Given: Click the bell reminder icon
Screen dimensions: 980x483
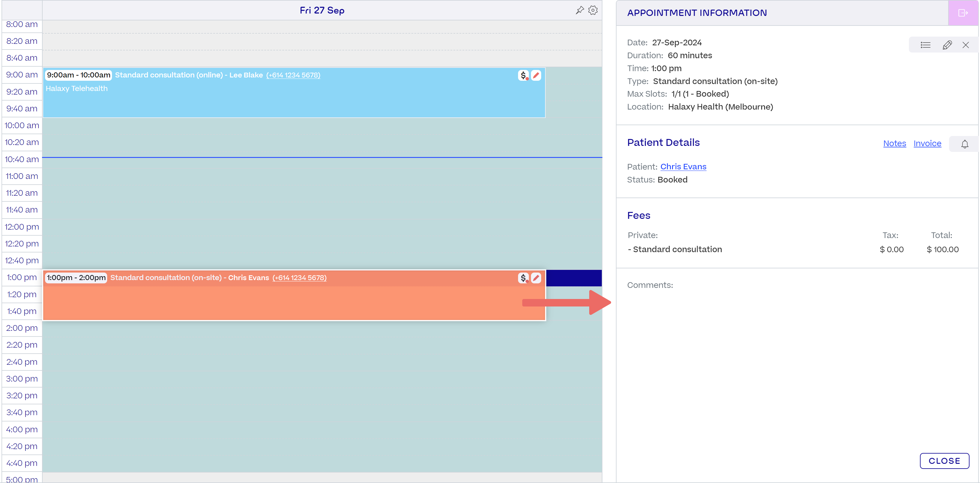Looking at the screenshot, I should pyautogui.click(x=964, y=144).
